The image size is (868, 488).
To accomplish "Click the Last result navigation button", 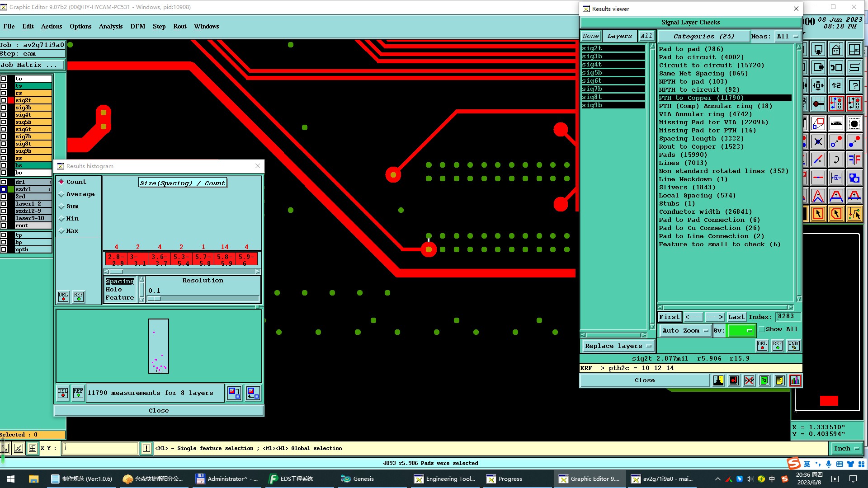I will 736,317.
